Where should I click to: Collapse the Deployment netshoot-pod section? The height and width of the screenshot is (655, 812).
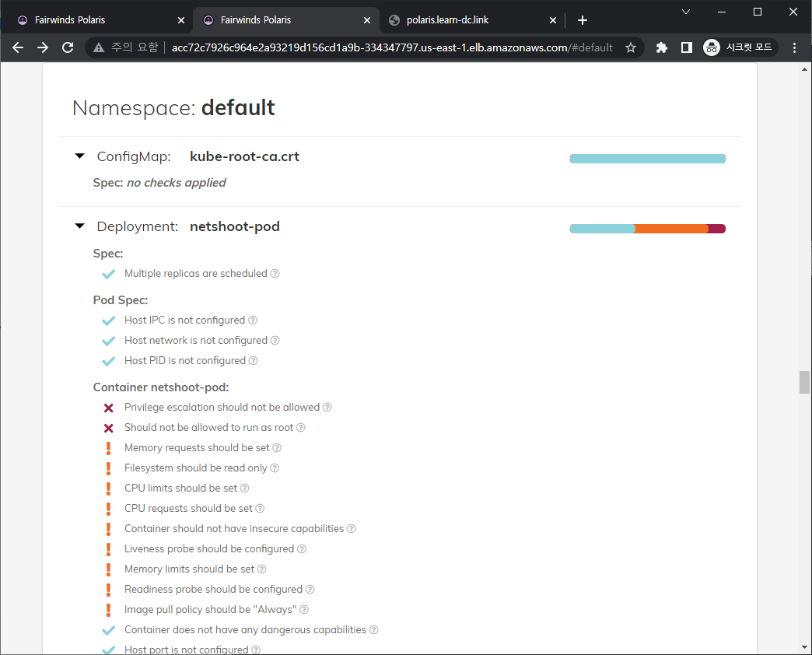coord(79,226)
